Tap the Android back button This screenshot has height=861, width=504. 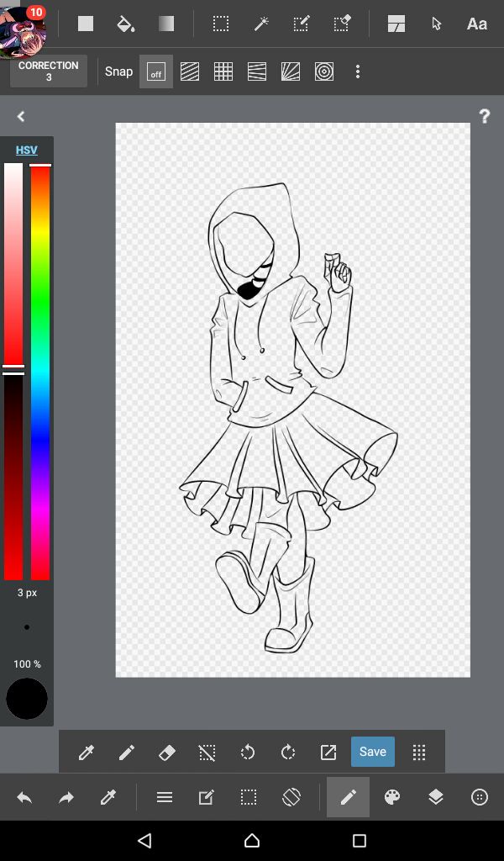[x=144, y=841]
